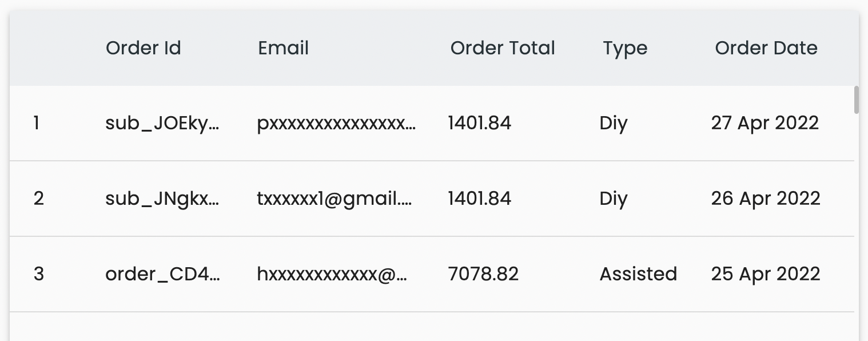This screenshot has width=868, height=341.
Task: Sort by the Order Date column header
Action: 766,48
